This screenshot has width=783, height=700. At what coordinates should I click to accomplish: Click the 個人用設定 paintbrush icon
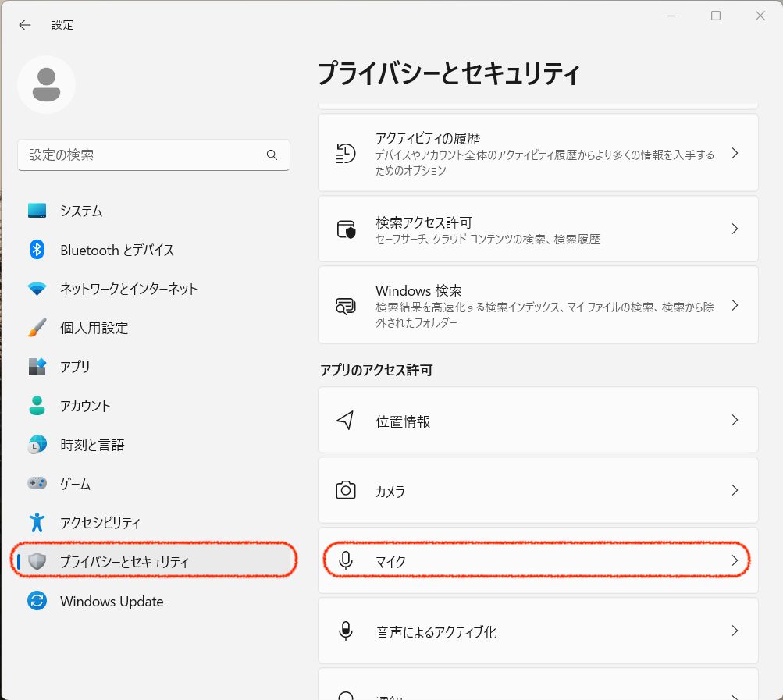pyautogui.click(x=37, y=328)
